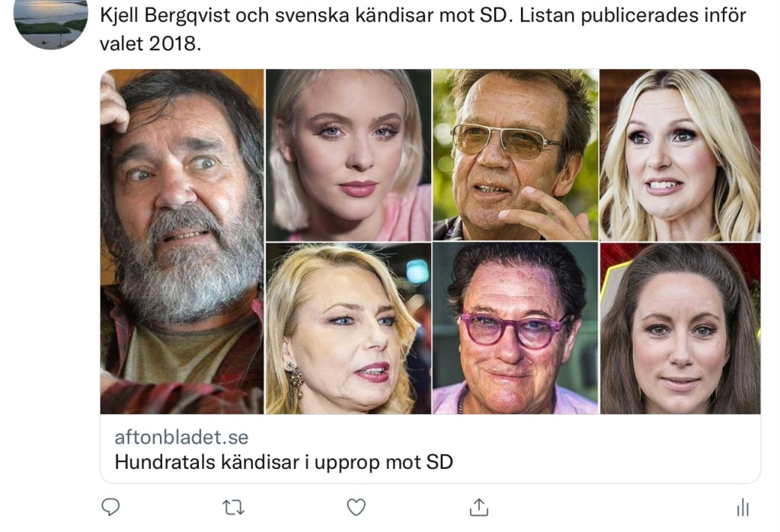Click photo of woman in pink top
This screenshot has width=780, height=532.
348,155
